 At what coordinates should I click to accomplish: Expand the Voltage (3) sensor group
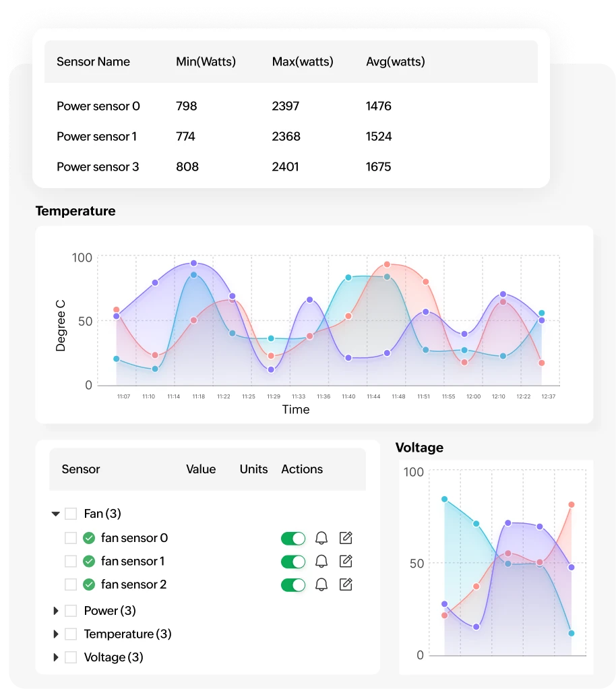[57, 657]
